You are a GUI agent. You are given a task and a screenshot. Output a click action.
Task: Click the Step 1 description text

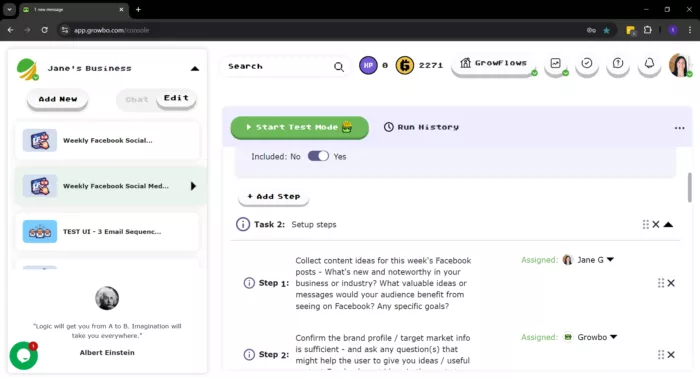click(383, 283)
